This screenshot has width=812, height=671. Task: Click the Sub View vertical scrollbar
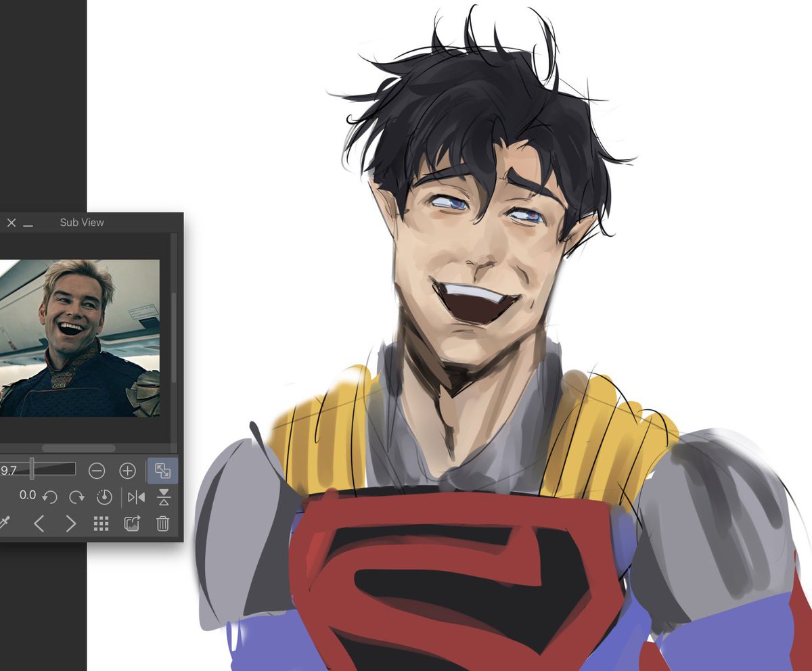click(174, 337)
